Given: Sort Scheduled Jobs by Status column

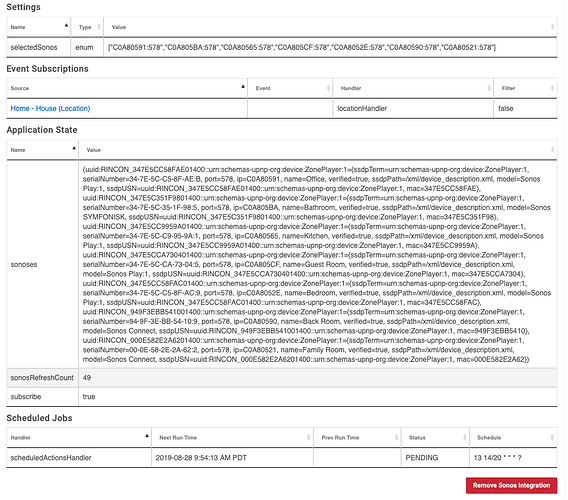Looking at the screenshot, I should point(435,437).
